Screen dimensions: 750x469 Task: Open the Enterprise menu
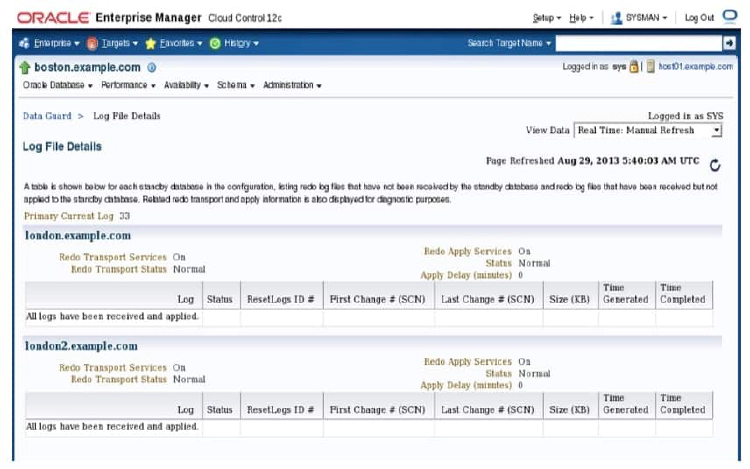pyautogui.click(x=56, y=43)
